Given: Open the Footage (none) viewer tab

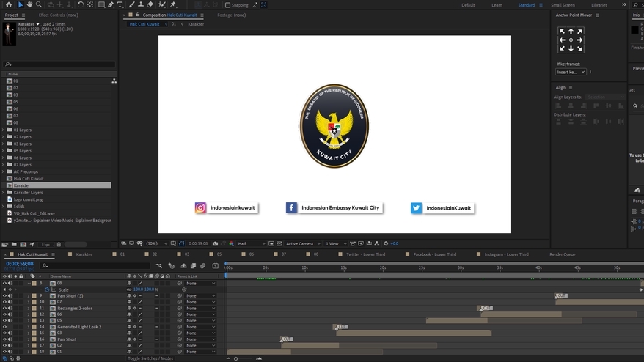Looking at the screenshot, I should (x=231, y=15).
